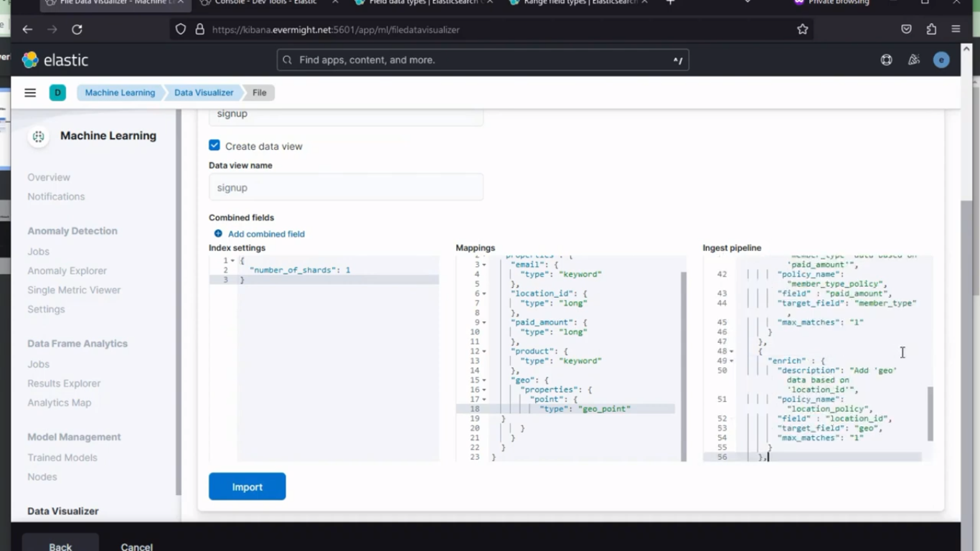Open the browser extensions icon
Viewport: 980px width, 551px height.
tap(931, 29)
